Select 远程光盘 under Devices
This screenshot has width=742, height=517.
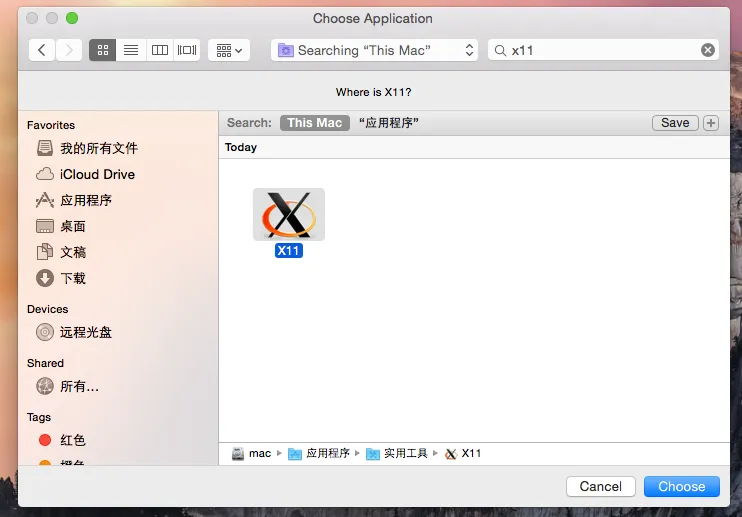pos(74,332)
